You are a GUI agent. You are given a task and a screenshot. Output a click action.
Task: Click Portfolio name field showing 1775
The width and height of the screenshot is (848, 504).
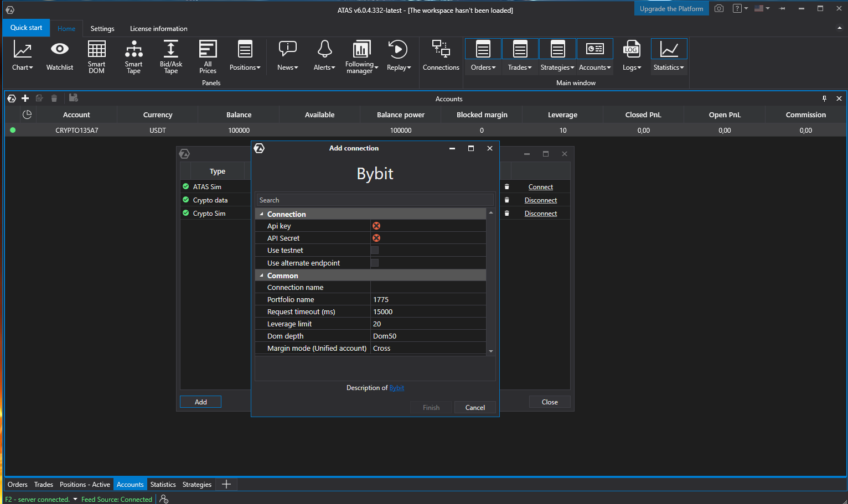(x=428, y=299)
